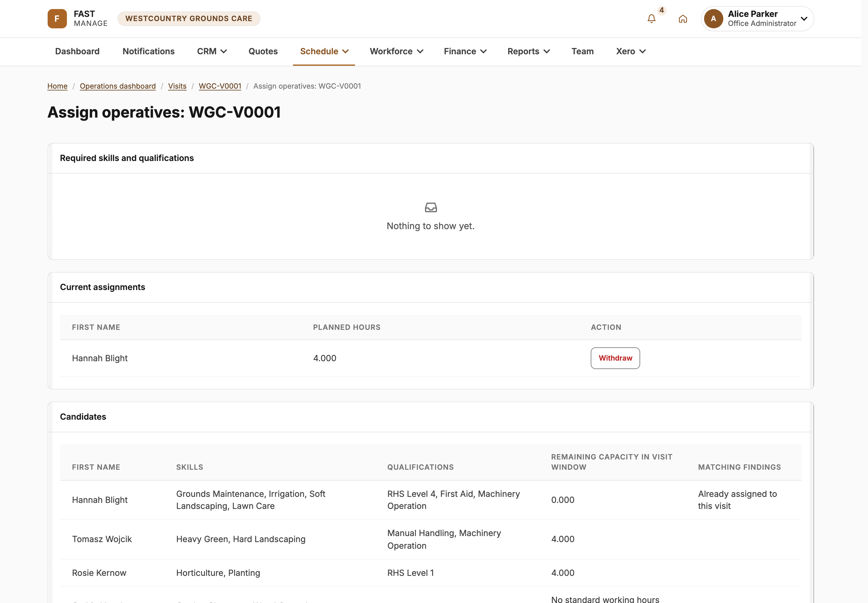
Task: Click Alice Parker's avatar circle
Action: [713, 18]
